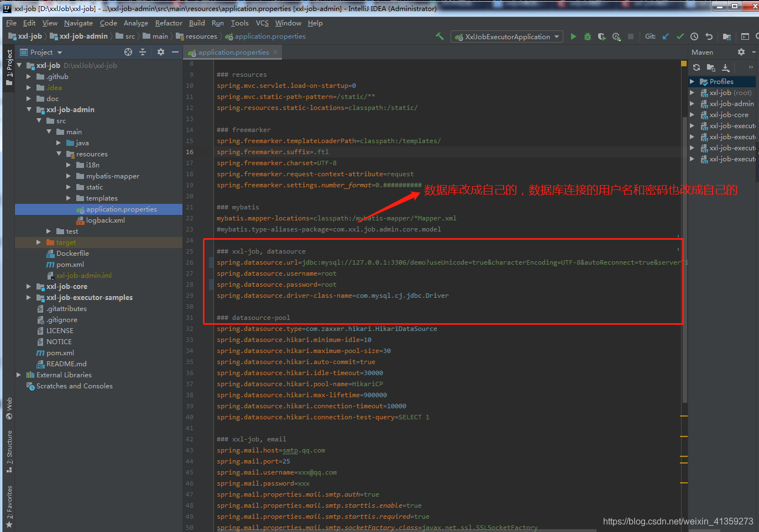Open Maven panel settings gear

pyautogui.click(x=741, y=52)
